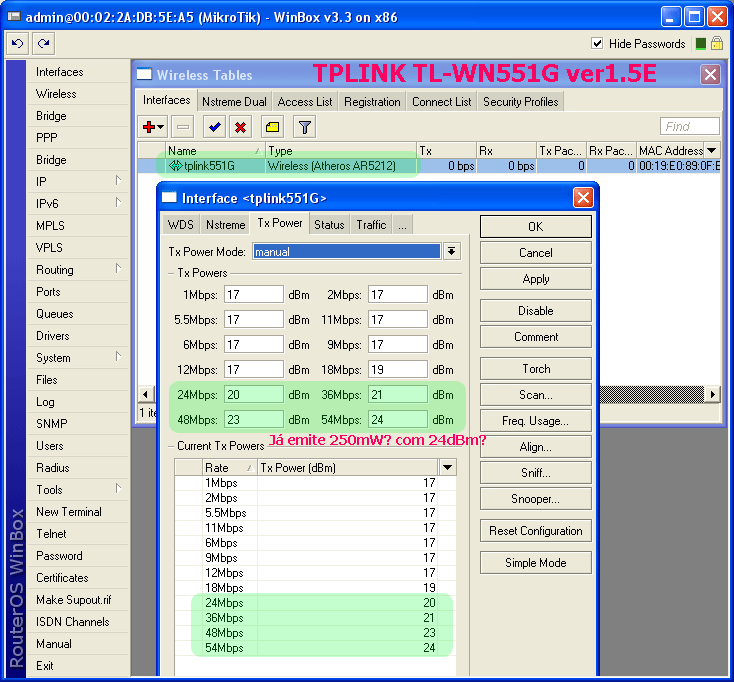This screenshot has width=734, height=682.
Task: Open the Connect List tab
Action: click(441, 102)
